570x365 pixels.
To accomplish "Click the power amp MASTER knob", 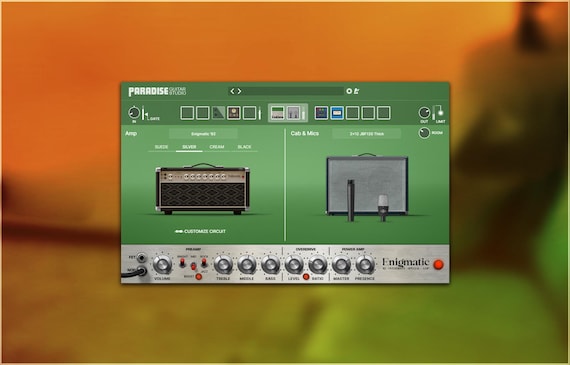I will (341, 264).
